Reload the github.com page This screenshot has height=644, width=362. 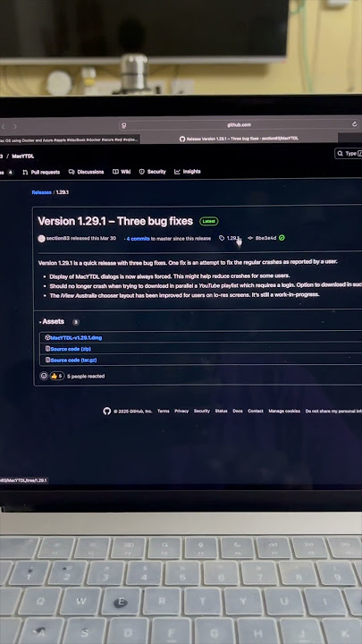(x=355, y=124)
